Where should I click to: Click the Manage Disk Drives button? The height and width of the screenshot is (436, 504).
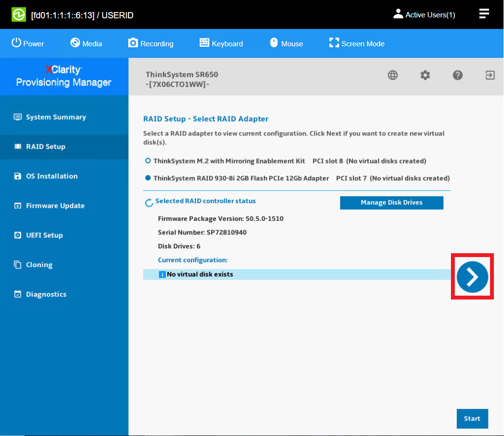(x=391, y=203)
